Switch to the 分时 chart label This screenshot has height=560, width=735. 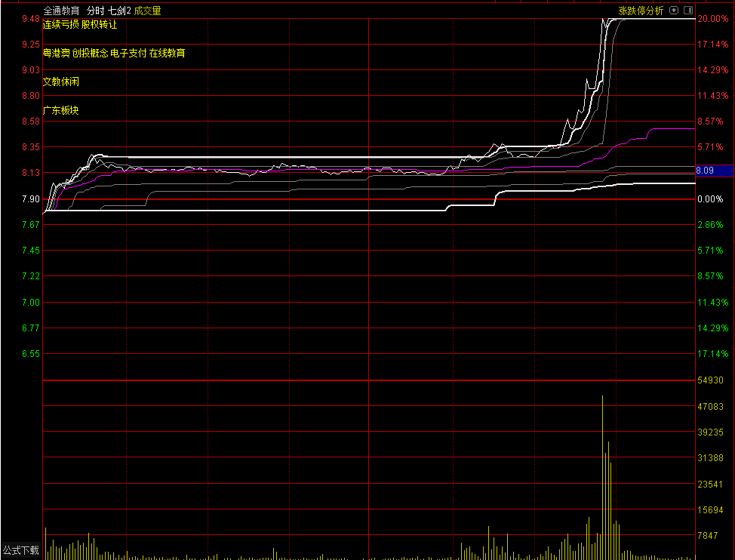(x=95, y=11)
